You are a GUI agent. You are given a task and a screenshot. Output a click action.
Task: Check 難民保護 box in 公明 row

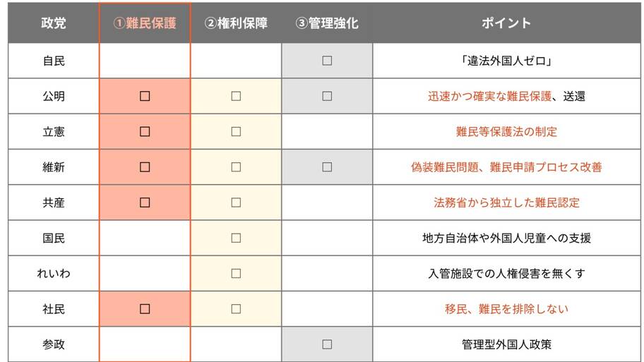point(145,96)
